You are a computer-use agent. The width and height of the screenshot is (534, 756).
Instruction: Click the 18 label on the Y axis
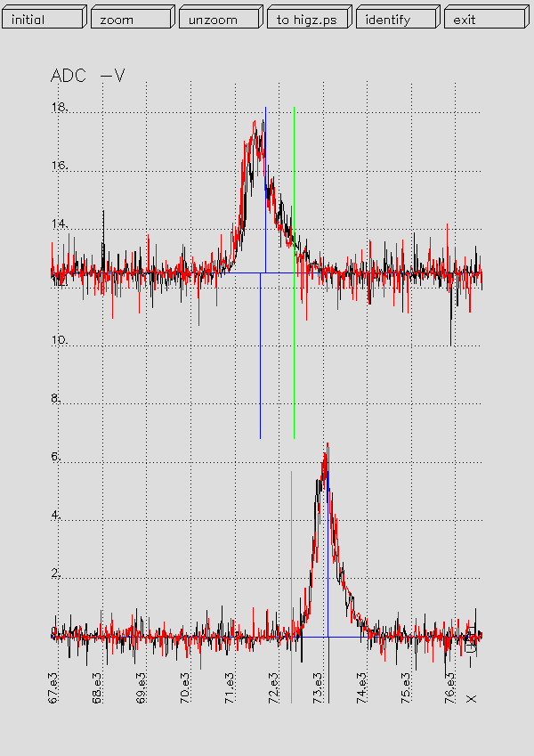[60, 108]
